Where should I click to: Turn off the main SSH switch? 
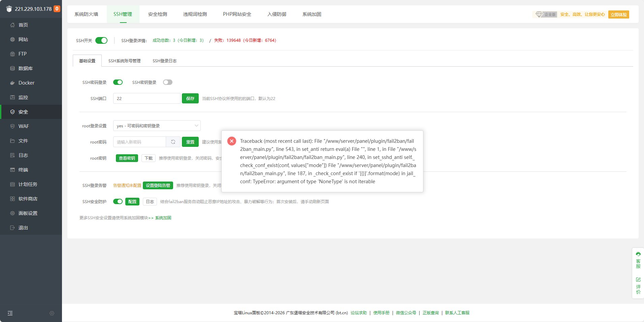coord(101,40)
